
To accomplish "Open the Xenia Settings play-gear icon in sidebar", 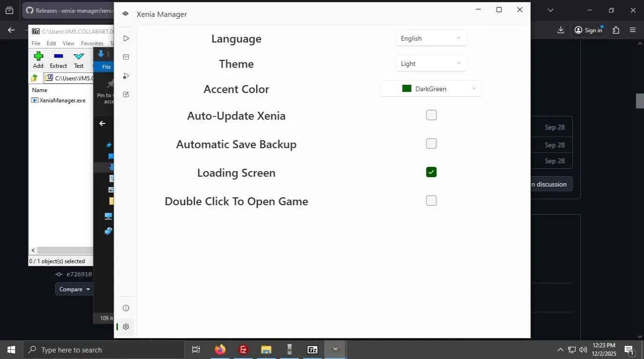I will coord(126,76).
